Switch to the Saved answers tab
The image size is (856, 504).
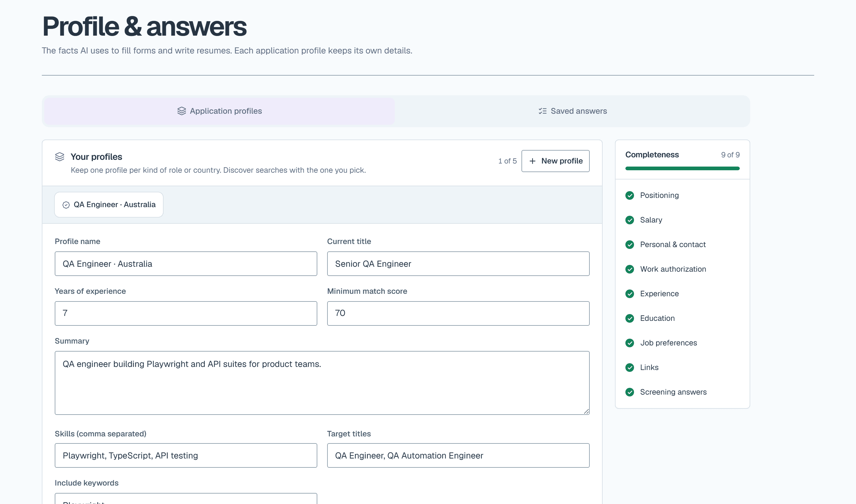click(x=573, y=111)
